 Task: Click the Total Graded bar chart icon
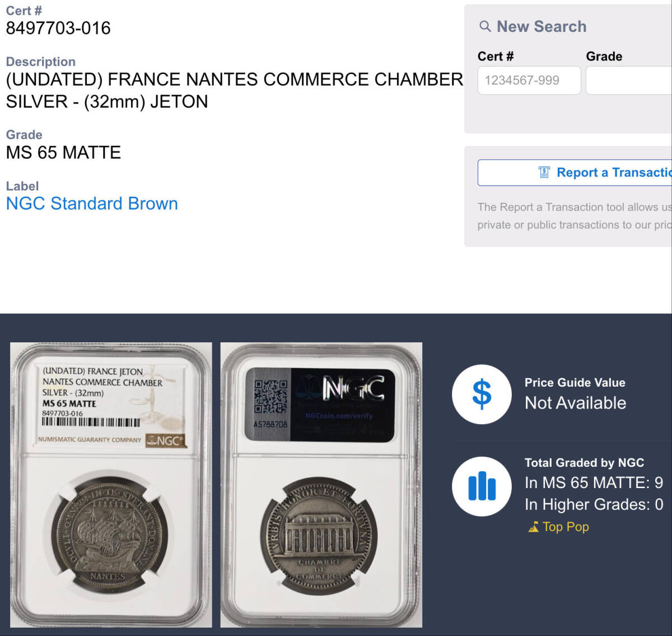coord(482,486)
